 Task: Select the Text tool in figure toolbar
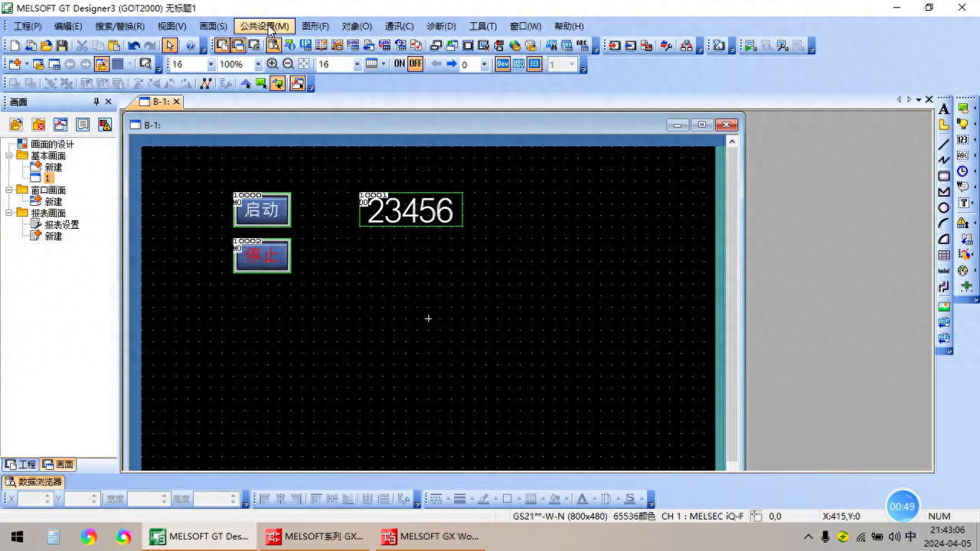[944, 109]
